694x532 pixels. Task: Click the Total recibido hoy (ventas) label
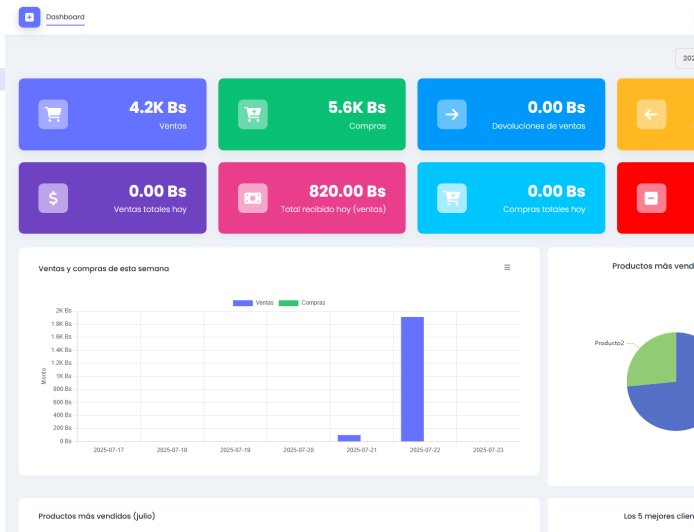(x=333, y=209)
